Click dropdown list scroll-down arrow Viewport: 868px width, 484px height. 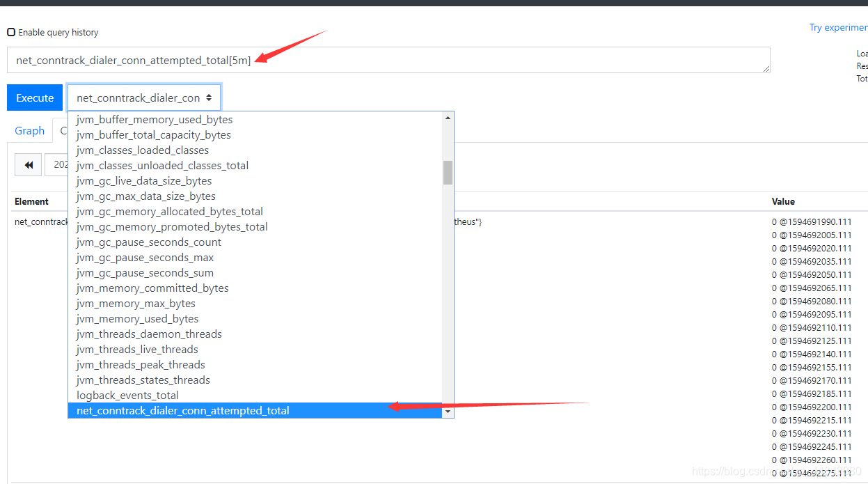click(448, 412)
